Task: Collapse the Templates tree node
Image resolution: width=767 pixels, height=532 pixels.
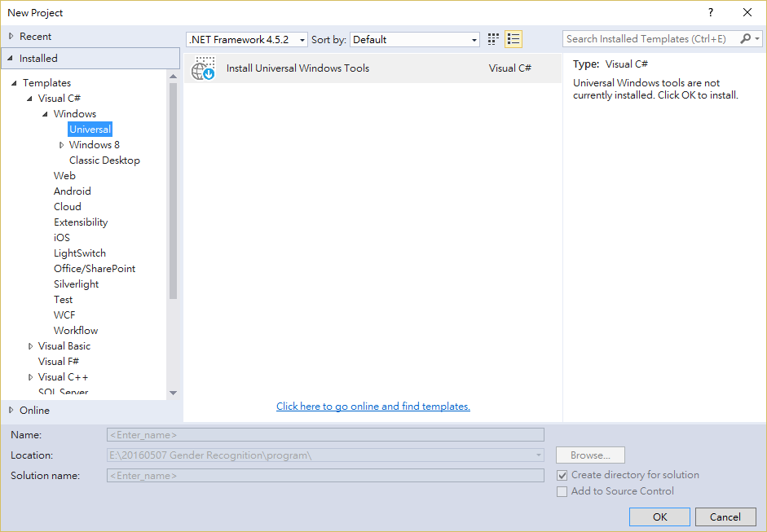Action: click(x=14, y=83)
